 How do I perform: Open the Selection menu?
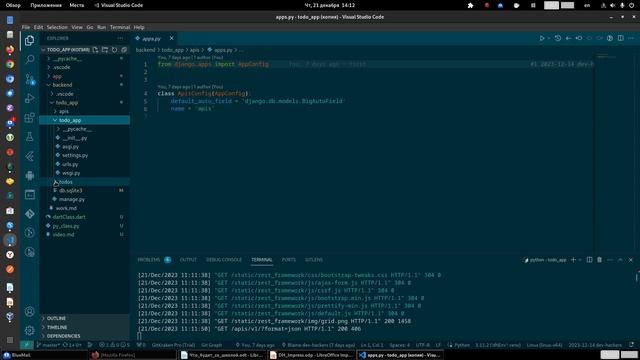[x=57, y=27]
